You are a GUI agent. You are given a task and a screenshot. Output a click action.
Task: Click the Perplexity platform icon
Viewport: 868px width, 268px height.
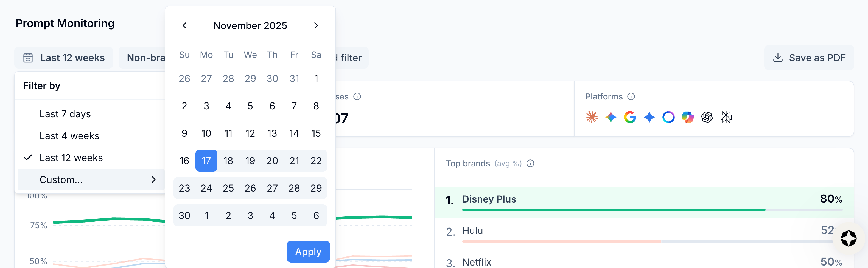726,117
